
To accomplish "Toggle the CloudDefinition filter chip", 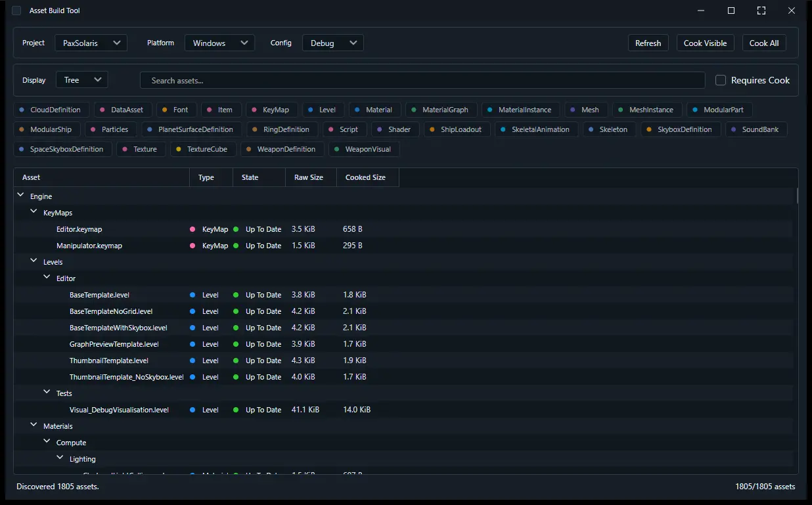I will click(51, 110).
